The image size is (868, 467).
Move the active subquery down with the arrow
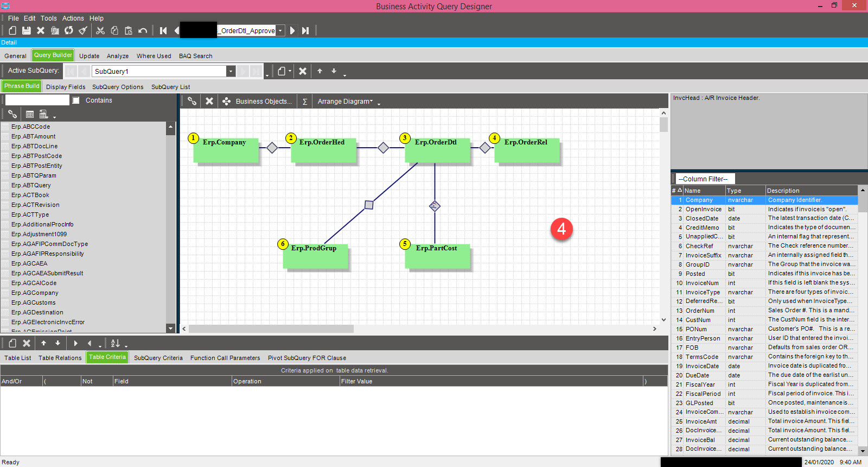coord(334,71)
